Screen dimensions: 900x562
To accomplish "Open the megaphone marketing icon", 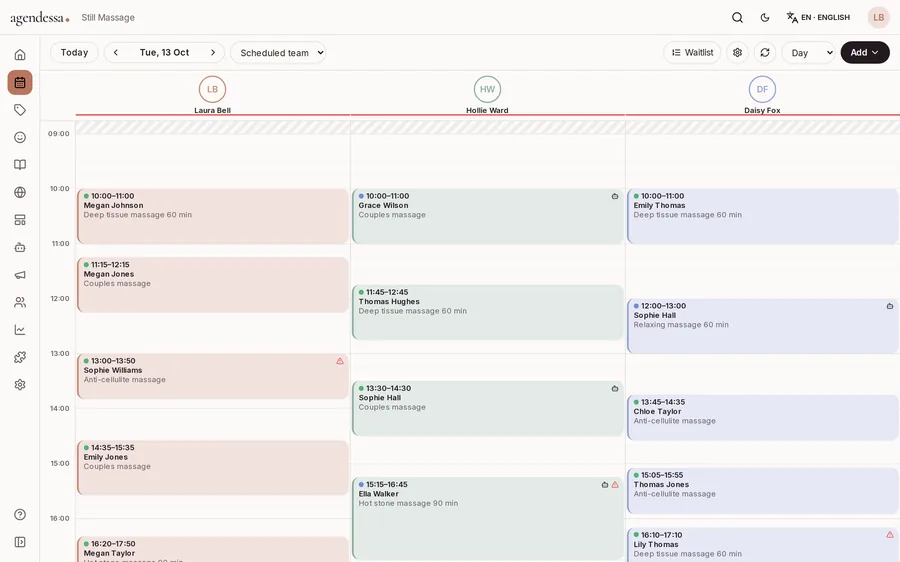I will click(x=20, y=275).
